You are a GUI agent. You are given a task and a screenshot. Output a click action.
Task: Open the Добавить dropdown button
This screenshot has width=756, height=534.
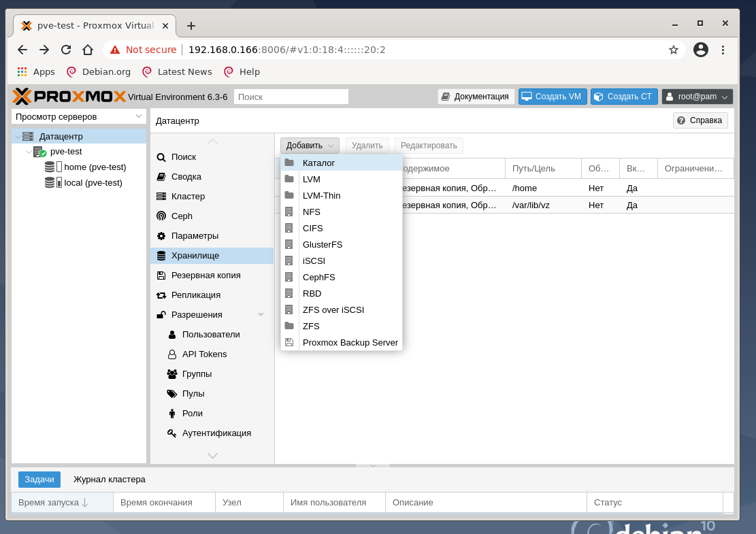pyautogui.click(x=310, y=146)
